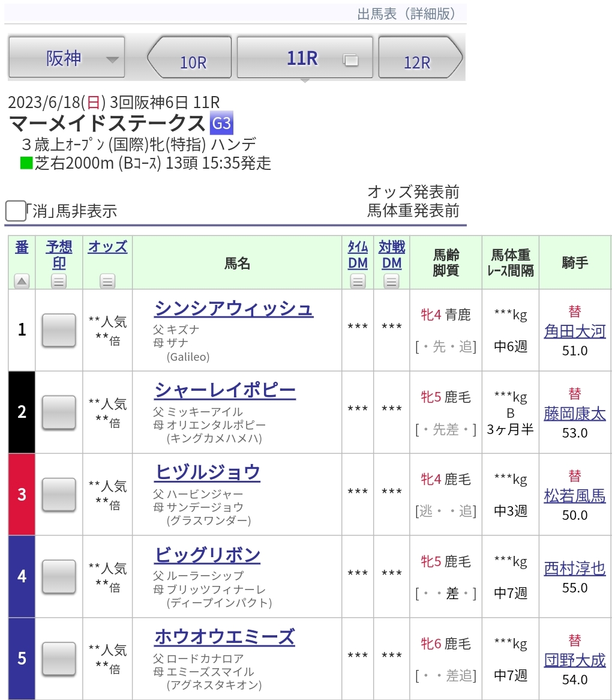Click sire name 父 キズナ
The image size is (612, 700).
(176, 330)
